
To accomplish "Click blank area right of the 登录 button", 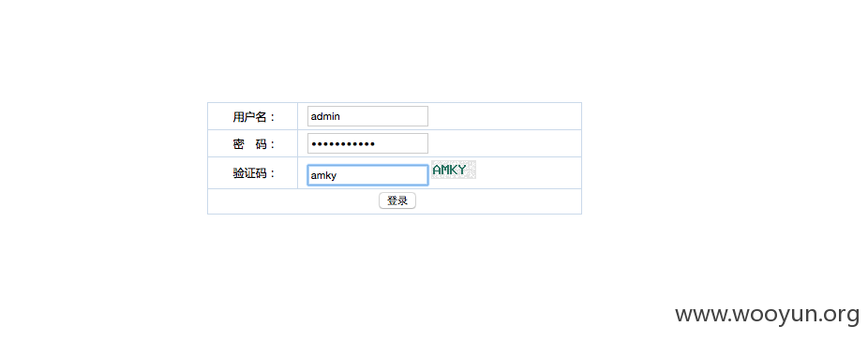I will pyautogui.click(x=499, y=200).
